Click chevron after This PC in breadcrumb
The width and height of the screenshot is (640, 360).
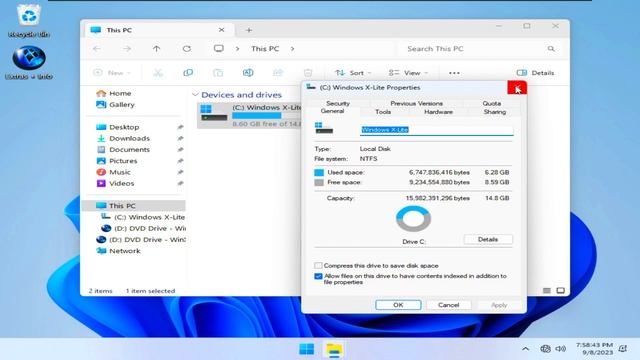[292, 49]
